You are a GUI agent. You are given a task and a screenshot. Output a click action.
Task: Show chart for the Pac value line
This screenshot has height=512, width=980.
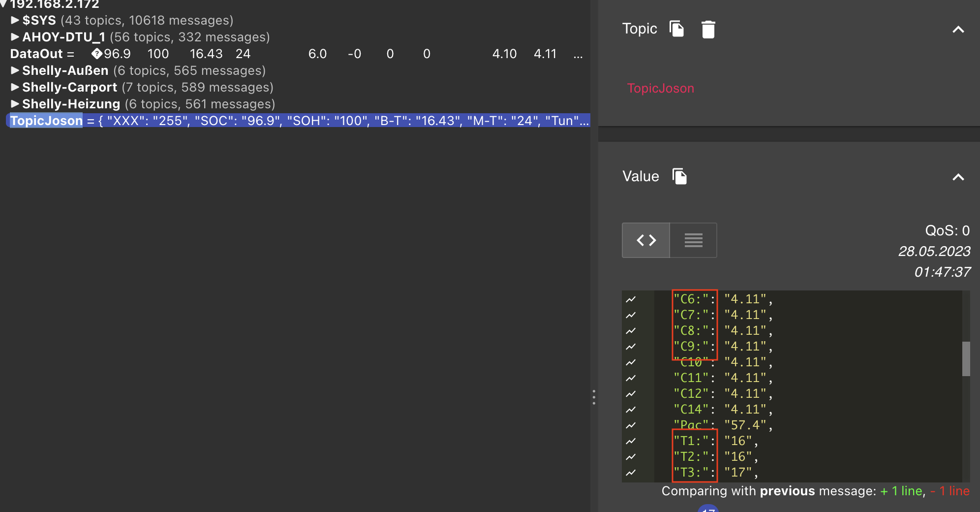click(x=631, y=425)
